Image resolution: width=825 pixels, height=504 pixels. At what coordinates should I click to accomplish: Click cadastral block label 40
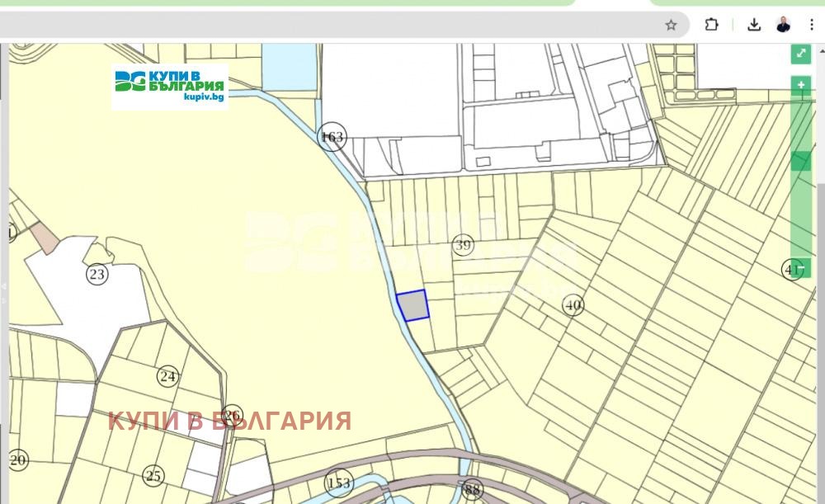point(573,305)
